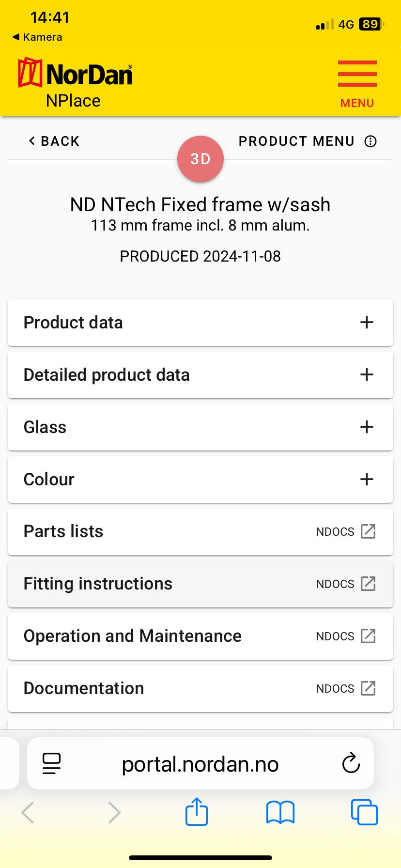Open the Documentation external link icon
The height and width of the screenshot is (868, 401).
click(x=368, y=688)
